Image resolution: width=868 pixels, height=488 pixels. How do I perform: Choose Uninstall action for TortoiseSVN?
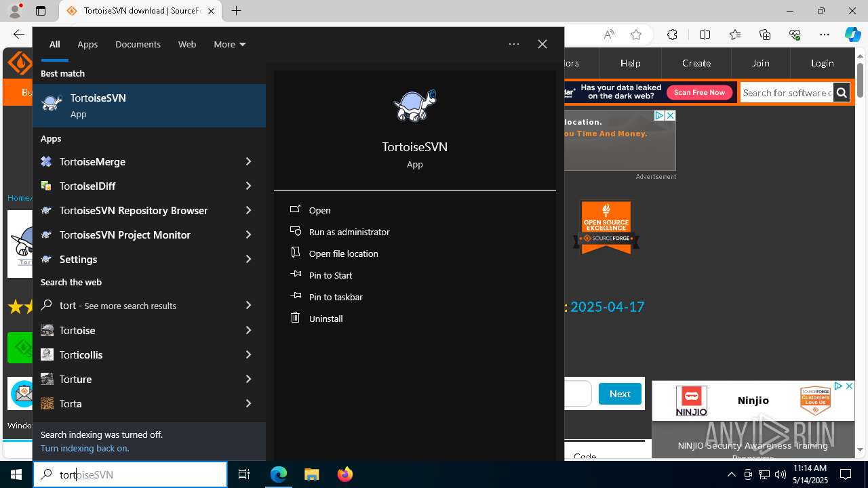tap(325, 319)
